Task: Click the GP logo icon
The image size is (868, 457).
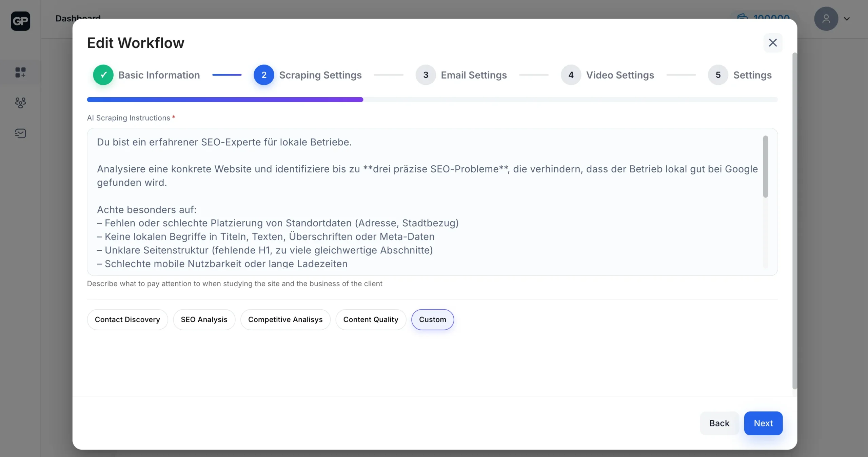Action: point(20,21)
